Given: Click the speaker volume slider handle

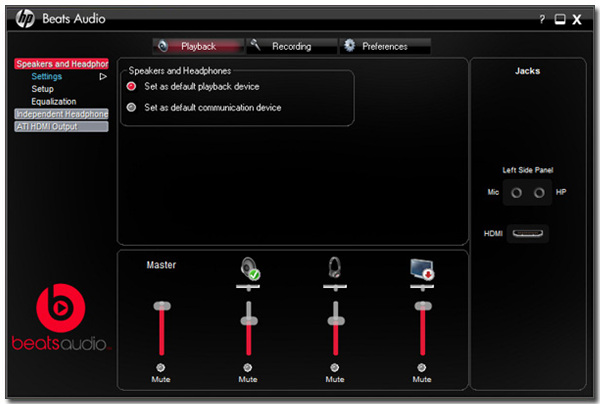Looking at the screenshot, I should pyautogui.click(x=249, y=321).
